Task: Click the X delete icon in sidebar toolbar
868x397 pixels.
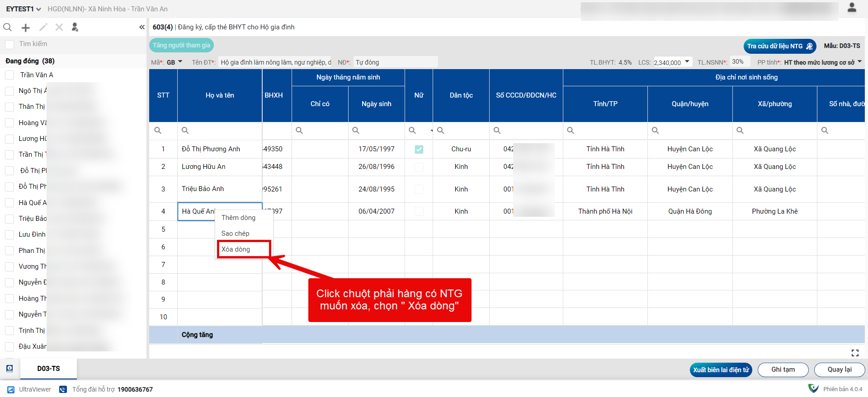Action: click(59, 28)
